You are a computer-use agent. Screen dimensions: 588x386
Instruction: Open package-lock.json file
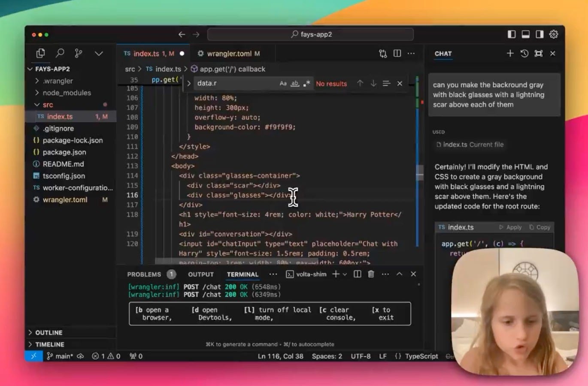pyautogui.click(x=70, y=140)
